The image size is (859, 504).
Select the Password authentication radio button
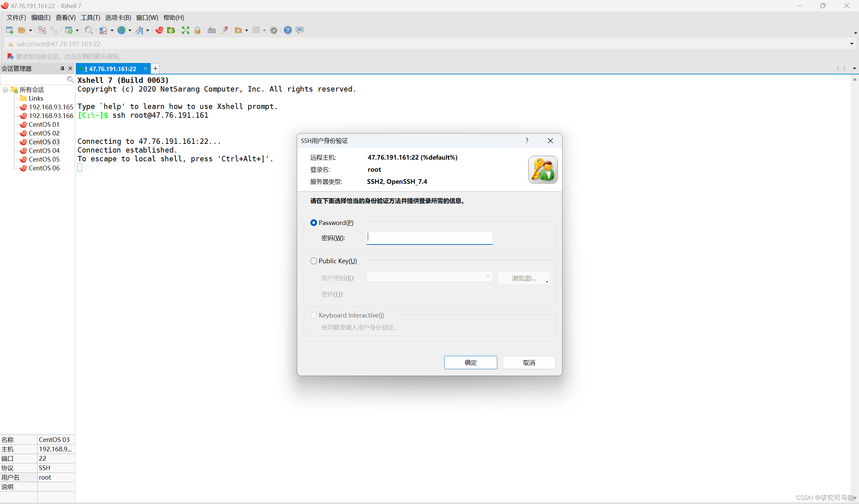point(314,223)
